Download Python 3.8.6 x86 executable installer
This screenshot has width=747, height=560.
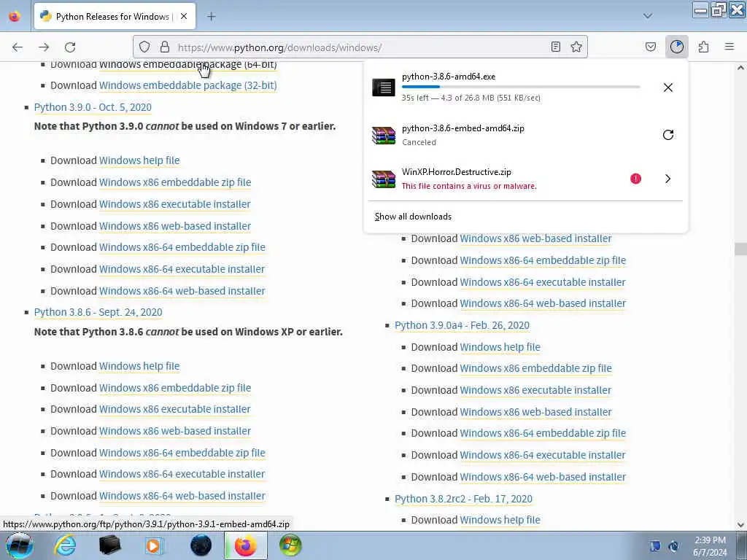(174, 409)
